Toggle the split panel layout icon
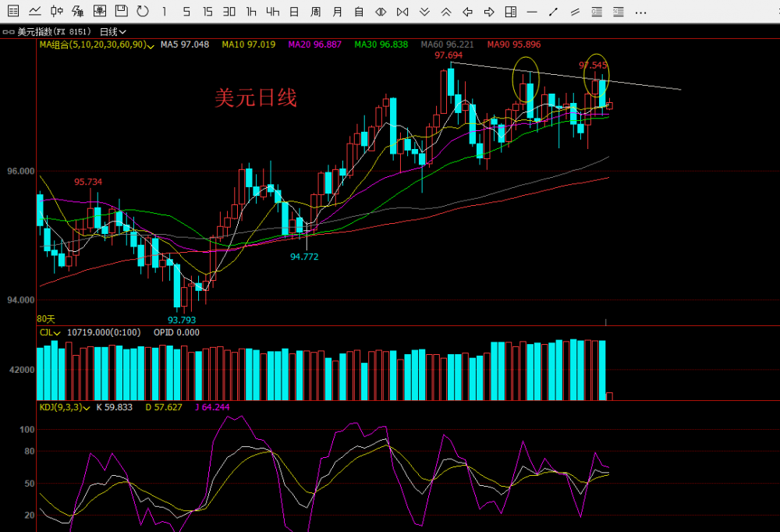 (510, 12)
